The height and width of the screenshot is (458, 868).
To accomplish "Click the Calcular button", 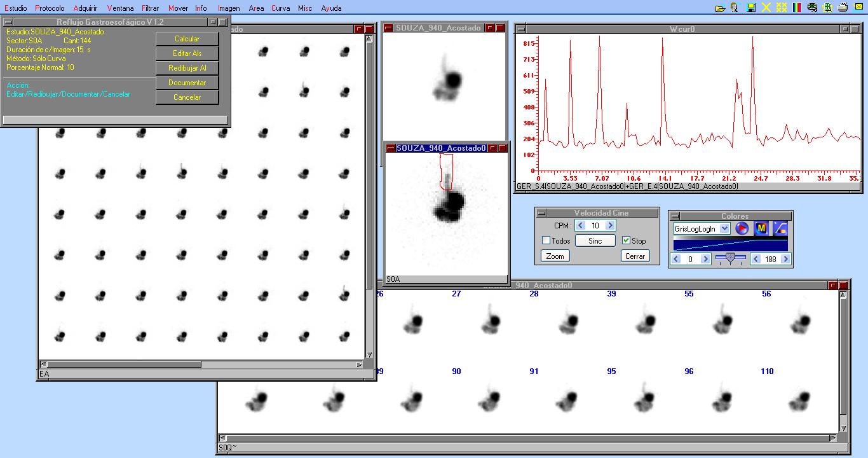I will click(x=187, y=39).
